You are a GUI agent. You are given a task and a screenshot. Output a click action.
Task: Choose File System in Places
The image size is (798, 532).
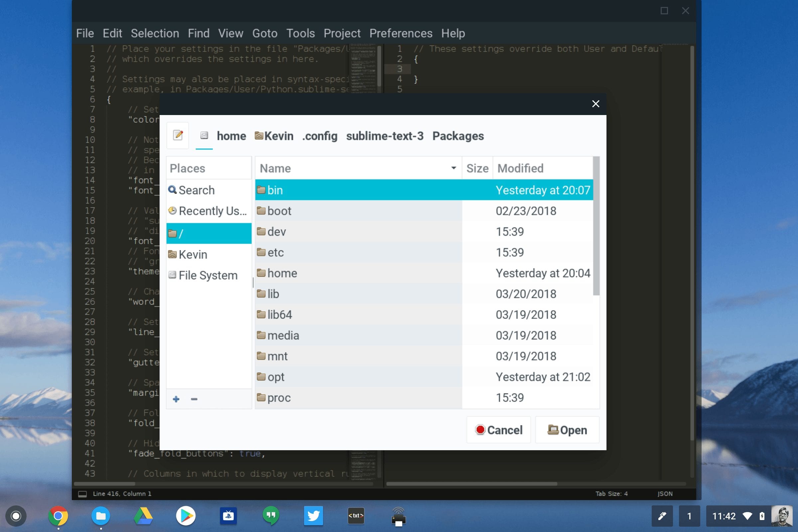pos(209,275)
